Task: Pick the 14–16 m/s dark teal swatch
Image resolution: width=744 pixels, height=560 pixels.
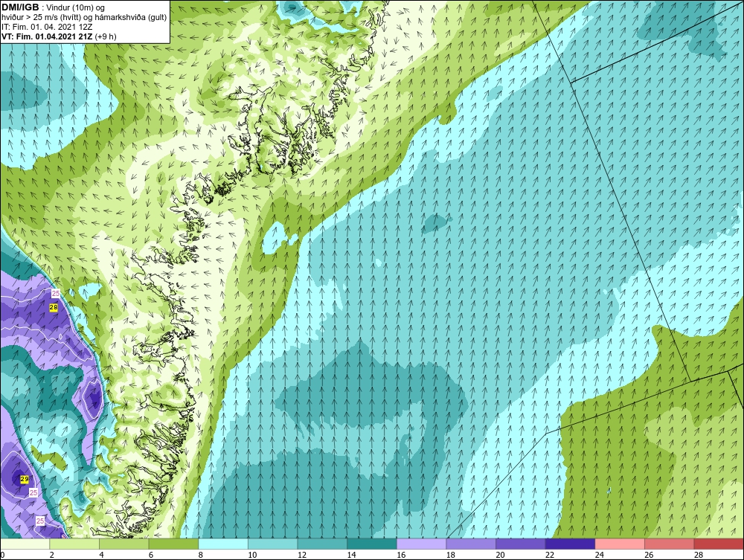Action: pos(371,544)
